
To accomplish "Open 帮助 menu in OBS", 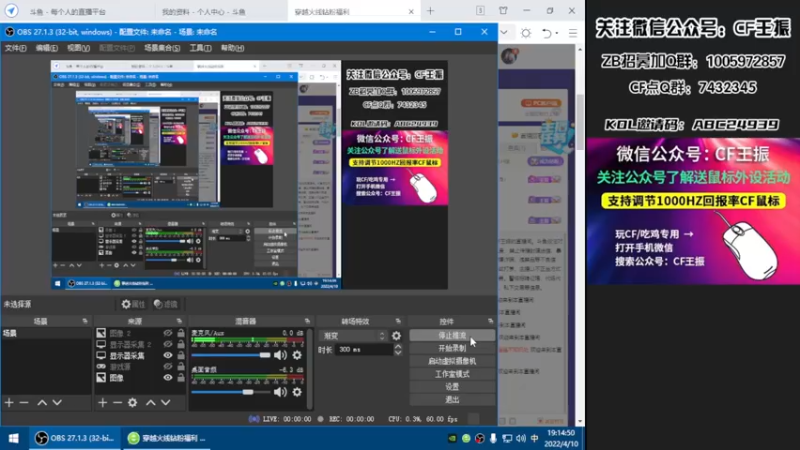I will pos(232,48).
